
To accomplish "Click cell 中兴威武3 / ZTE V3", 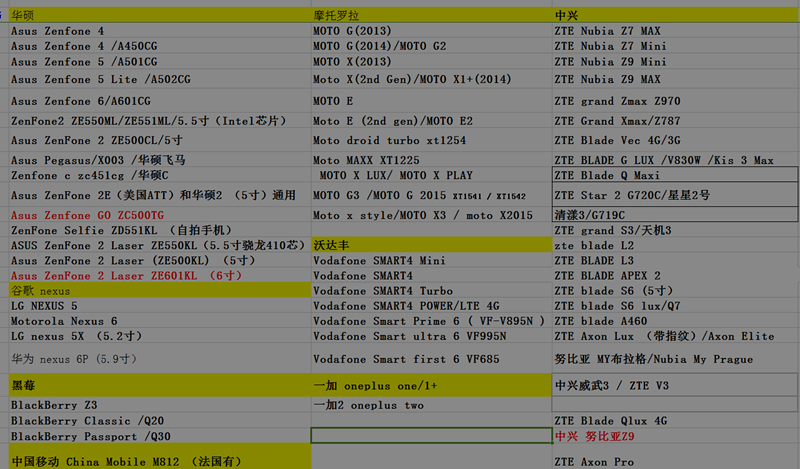I will click(676, 385).
